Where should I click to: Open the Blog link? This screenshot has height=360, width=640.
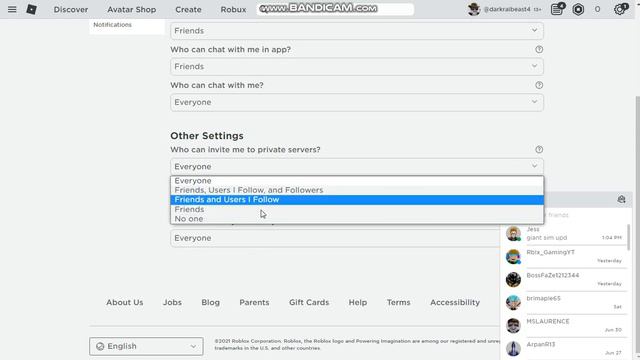click(x=211, y=302)
